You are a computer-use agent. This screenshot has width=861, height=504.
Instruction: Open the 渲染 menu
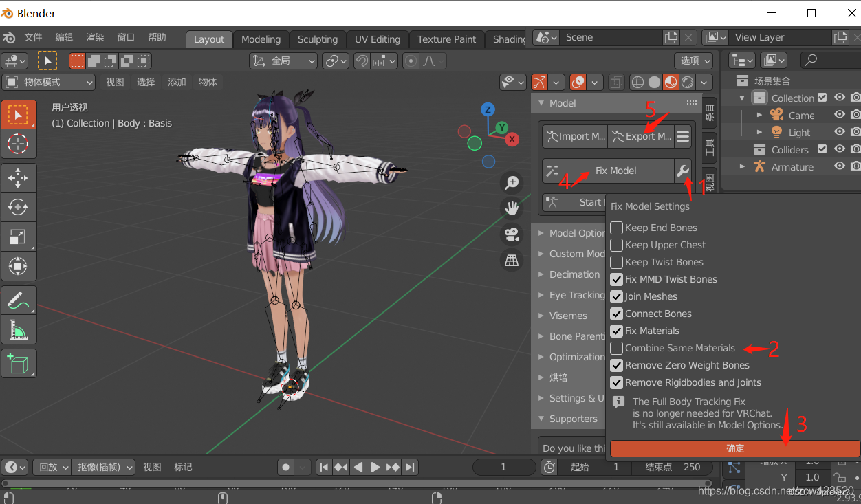click(x=95, y=37)
